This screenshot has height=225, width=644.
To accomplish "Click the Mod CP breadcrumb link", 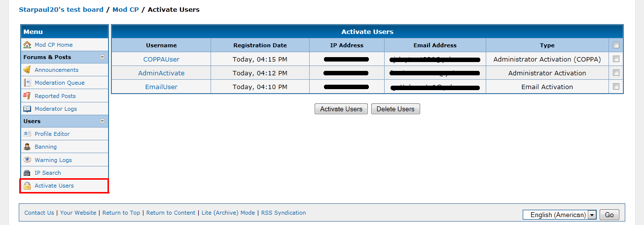I will tap(126, 9).
